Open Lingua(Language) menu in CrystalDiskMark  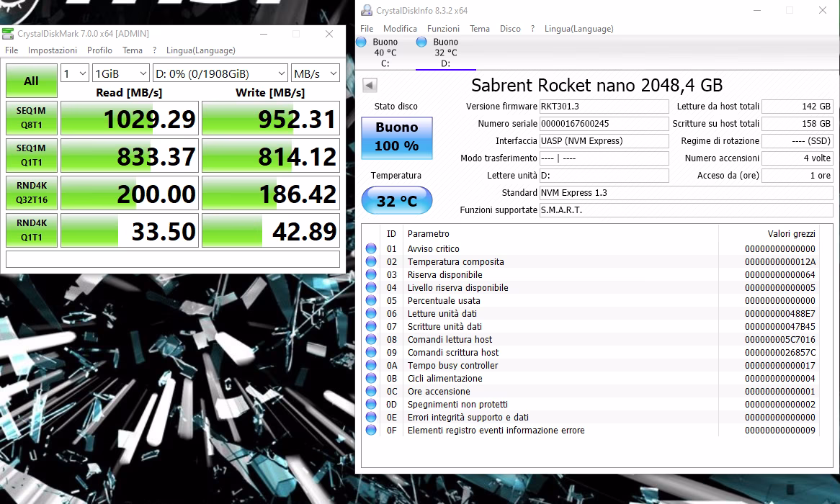201,50
